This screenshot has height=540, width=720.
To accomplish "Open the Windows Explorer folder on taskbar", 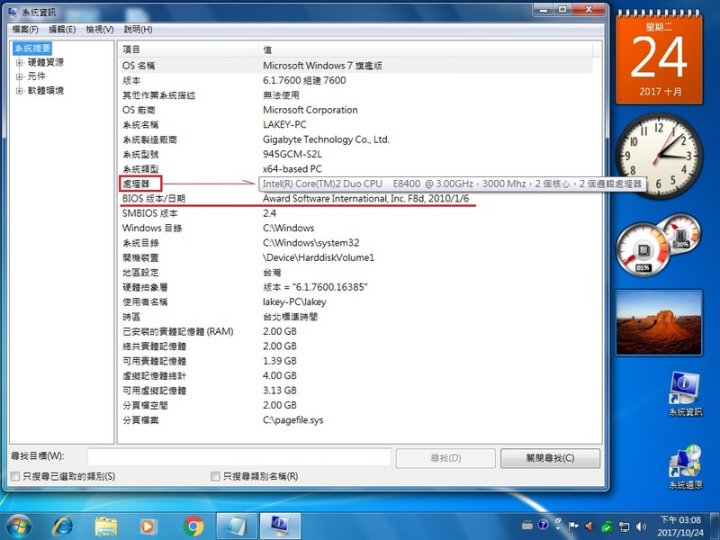I will [106, 526].
